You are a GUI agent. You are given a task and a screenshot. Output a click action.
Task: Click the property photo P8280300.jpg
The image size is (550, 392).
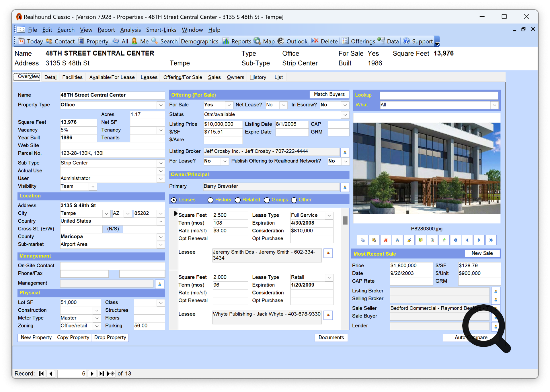(427, 168)
